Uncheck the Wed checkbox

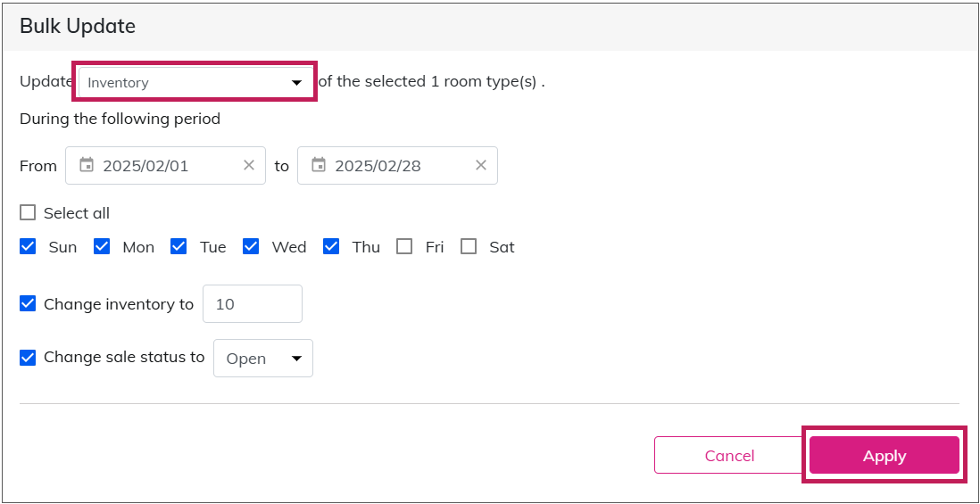(x=252, y=247)
